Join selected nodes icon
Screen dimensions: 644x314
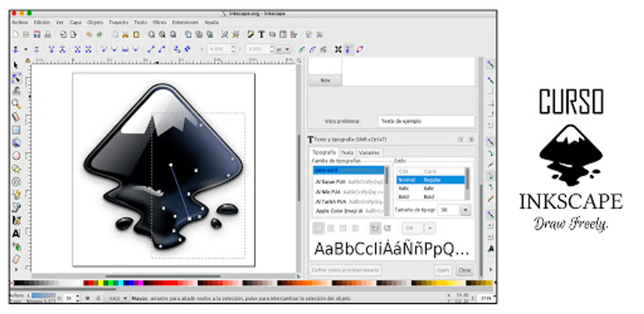pos(51,50)
